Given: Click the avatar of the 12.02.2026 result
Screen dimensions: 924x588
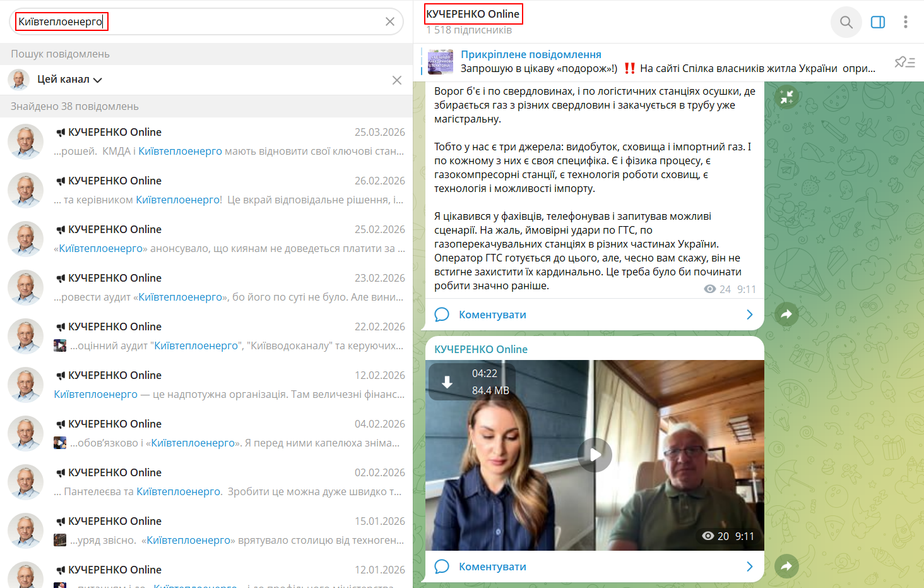Looking at the screenshot, I should pyautogui.click(x=25, y=385).
